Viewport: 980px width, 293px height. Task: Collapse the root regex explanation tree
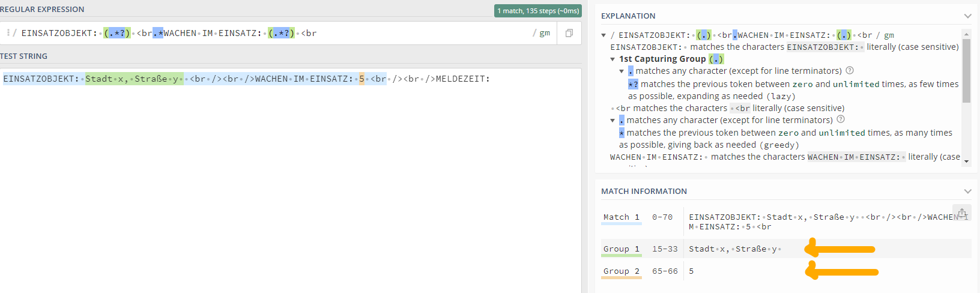pyautogui.click(x=603, y=35)
